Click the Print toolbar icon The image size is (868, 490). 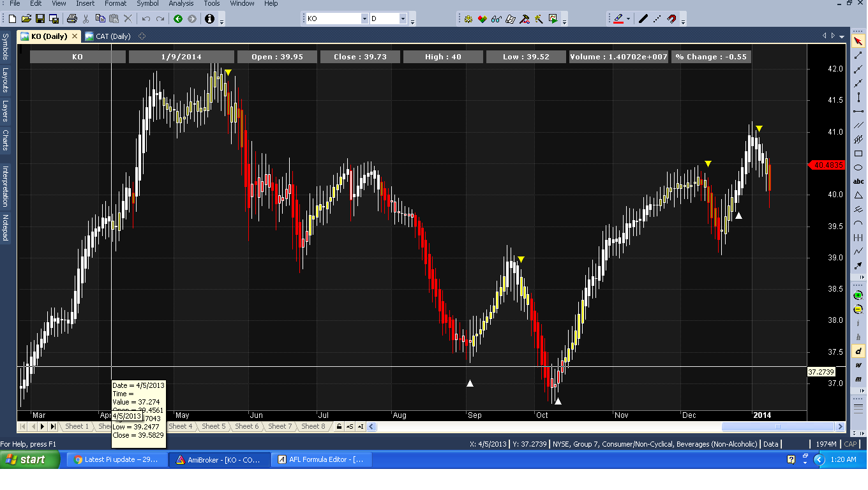pos(72,19)
